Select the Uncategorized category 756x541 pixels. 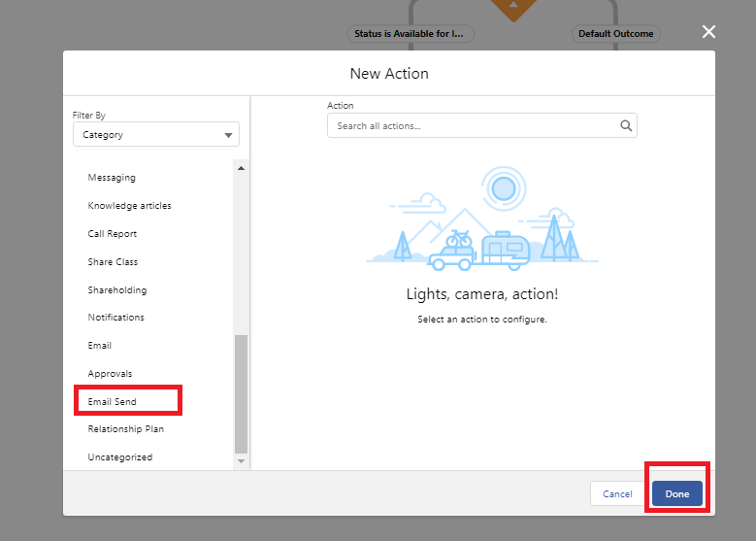click(120, 457)
